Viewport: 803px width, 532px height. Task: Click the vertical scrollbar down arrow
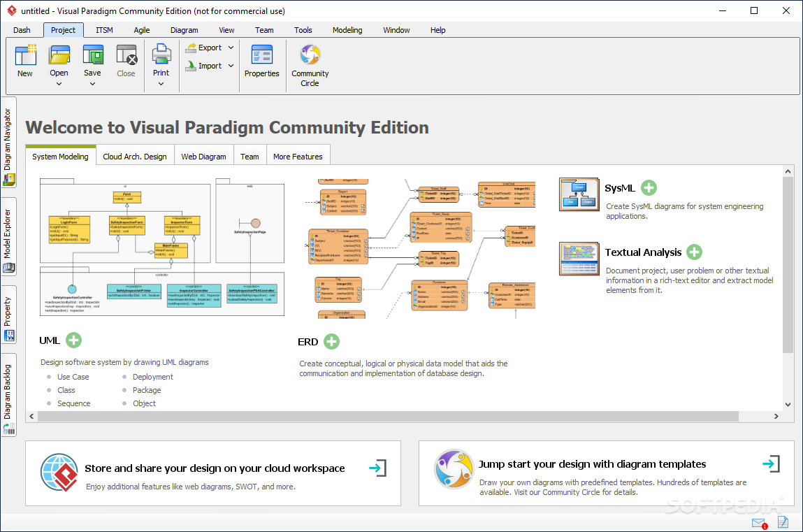point(788,405)
